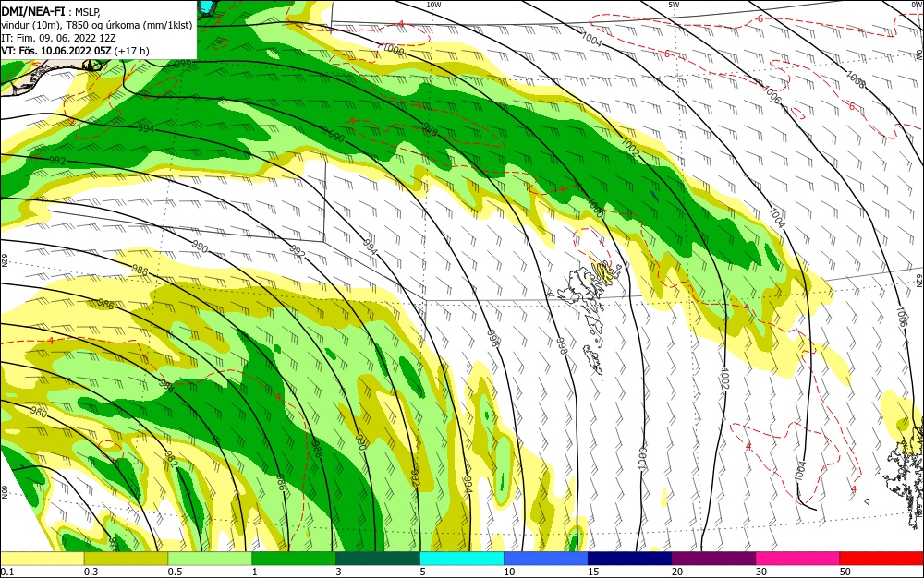This screenshot has height=578, width=924.
Task: Click the light green 0.5–1 legend swatch
Action: [210, 559]
